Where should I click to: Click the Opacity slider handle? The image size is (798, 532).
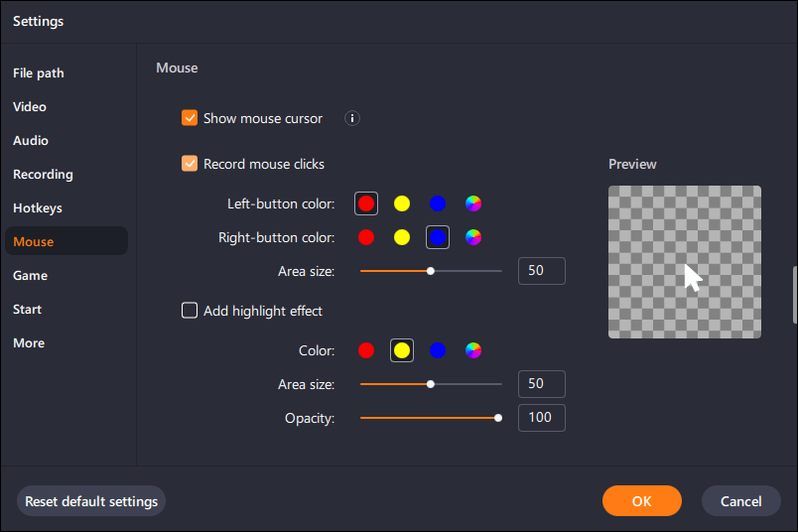(498, 418)
